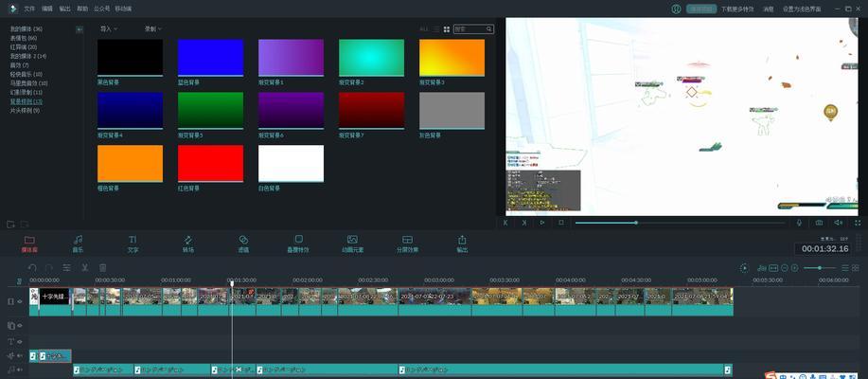Expand the Import (导入) dropdown
This screenshot has height=379, width=868.
point(109,28)
